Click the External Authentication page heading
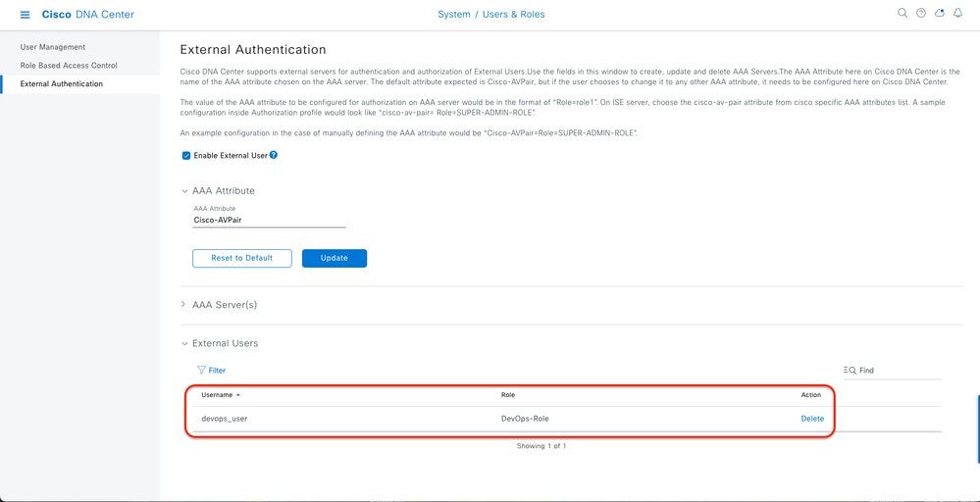980x502 pixels. click(252, 49)
